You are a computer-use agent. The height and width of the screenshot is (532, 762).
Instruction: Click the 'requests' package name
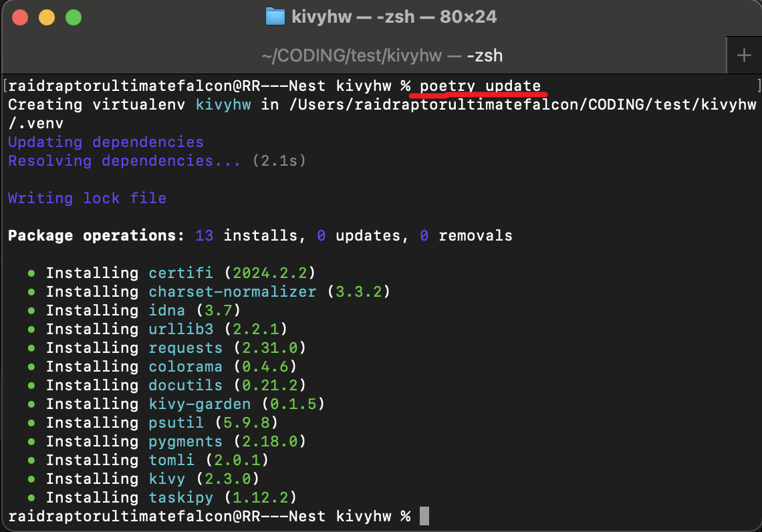186,348
